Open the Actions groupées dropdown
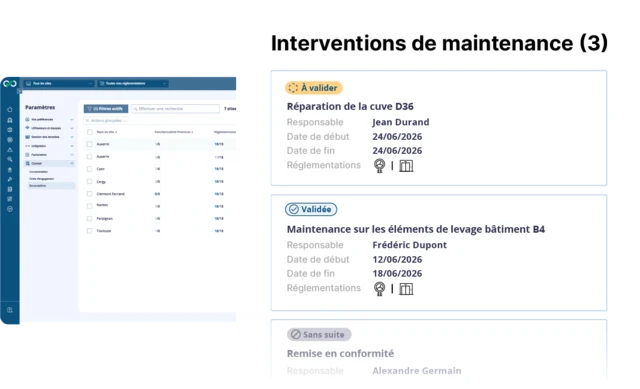 (106, 120)
